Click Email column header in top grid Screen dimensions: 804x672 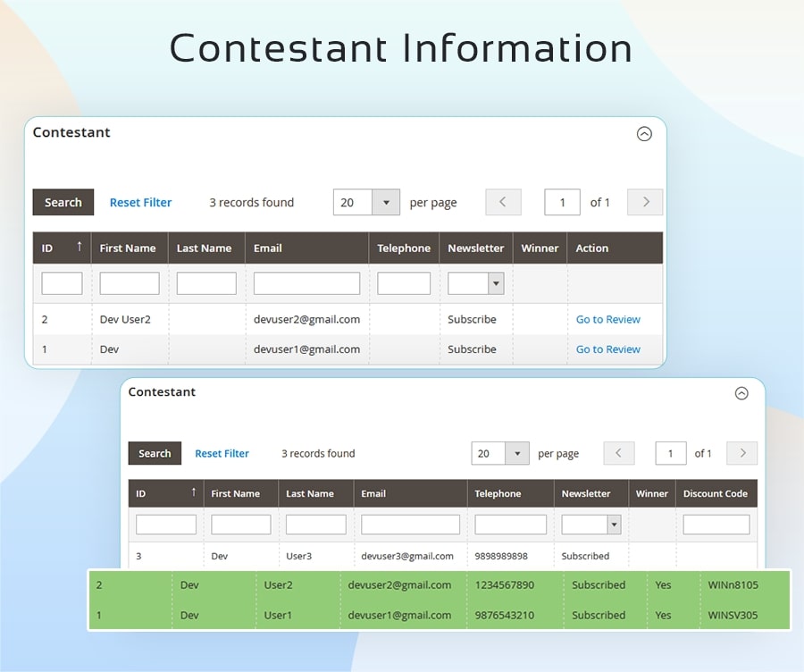(x=268, y=248)
